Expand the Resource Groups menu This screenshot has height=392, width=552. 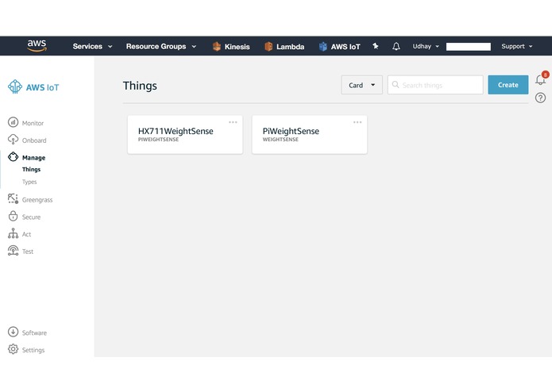(x=161, y=46)
